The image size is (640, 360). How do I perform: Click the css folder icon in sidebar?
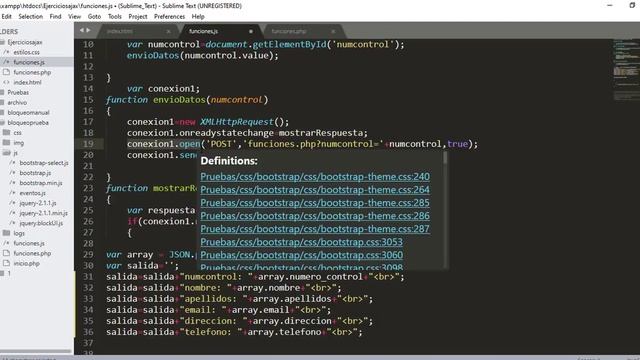tap(6, 133)
